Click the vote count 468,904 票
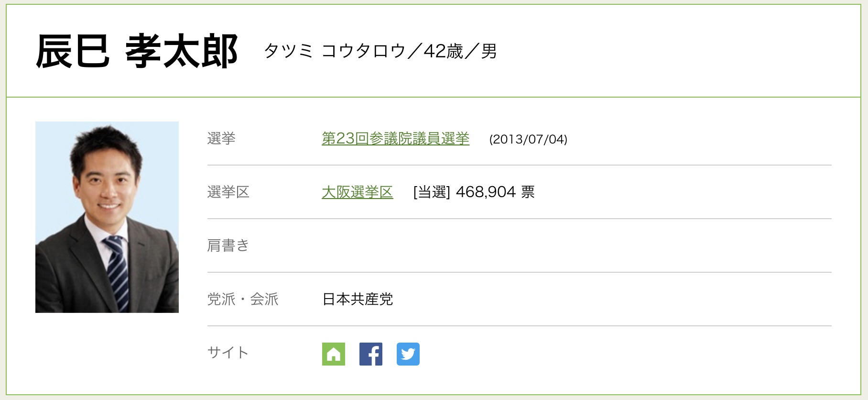The image size is (868, 400). [x=495, y=192]
